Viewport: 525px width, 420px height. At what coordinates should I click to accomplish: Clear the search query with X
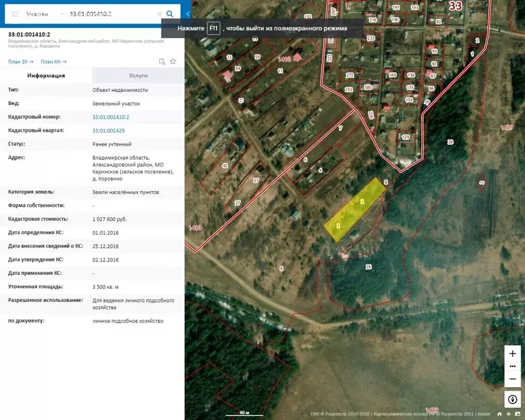pyautogui.click(x=160, y=14)
